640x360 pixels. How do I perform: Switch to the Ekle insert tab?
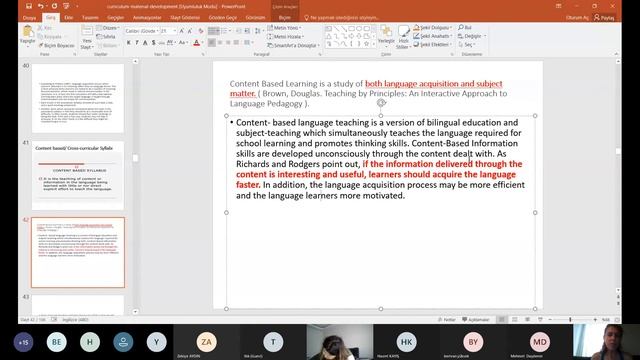click(x=69, y=18)
